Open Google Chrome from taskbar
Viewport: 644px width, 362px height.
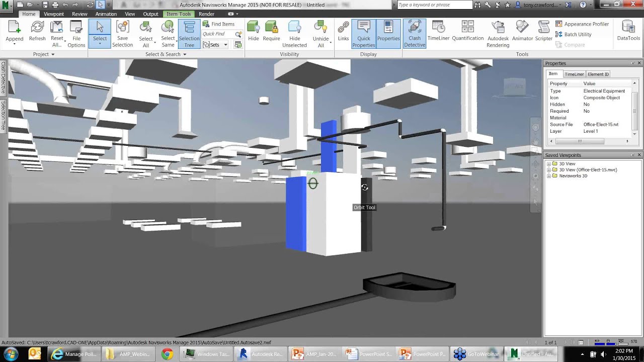pyautogui.click(x=167, y=354)
